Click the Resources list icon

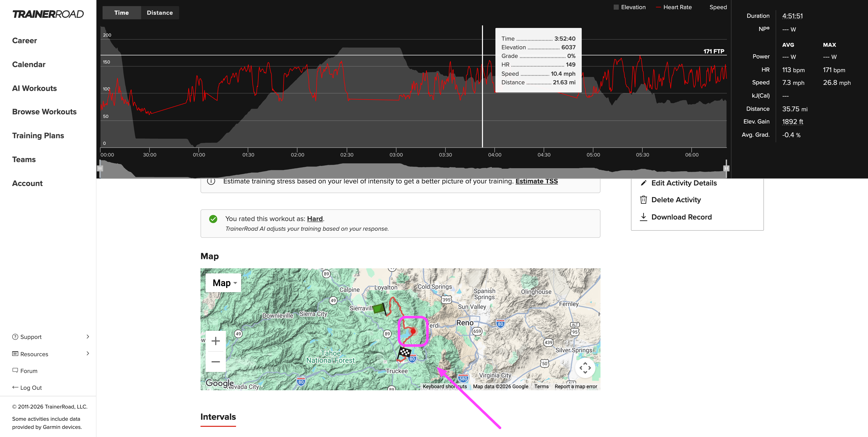pos(15,354)
